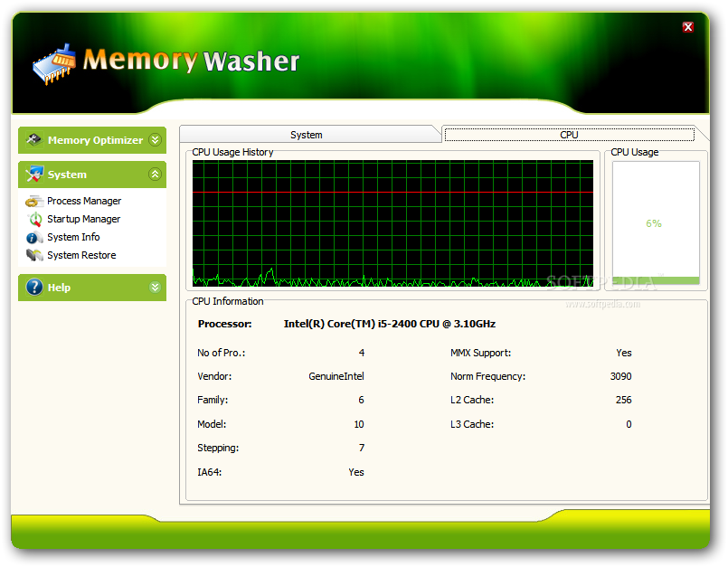Click the Family: label
728x567 pixels.
tap(213, 400)
